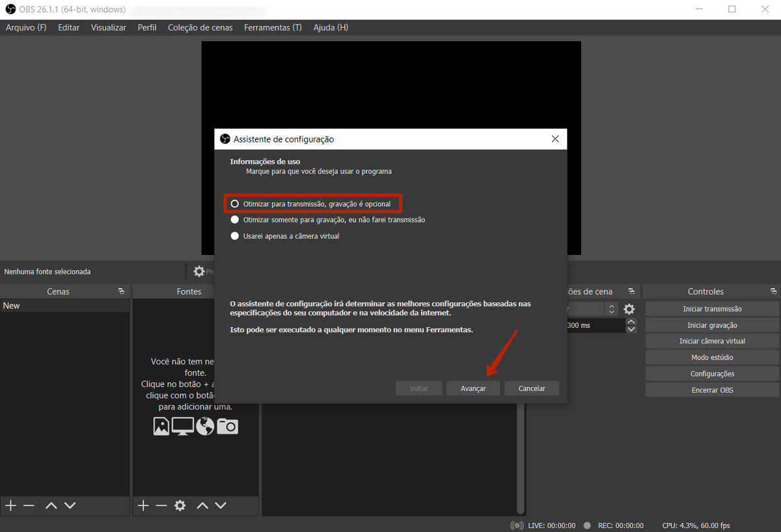Move source down in Fontes panel
This screenshot has height=532, width=781.
pos(221,505)
